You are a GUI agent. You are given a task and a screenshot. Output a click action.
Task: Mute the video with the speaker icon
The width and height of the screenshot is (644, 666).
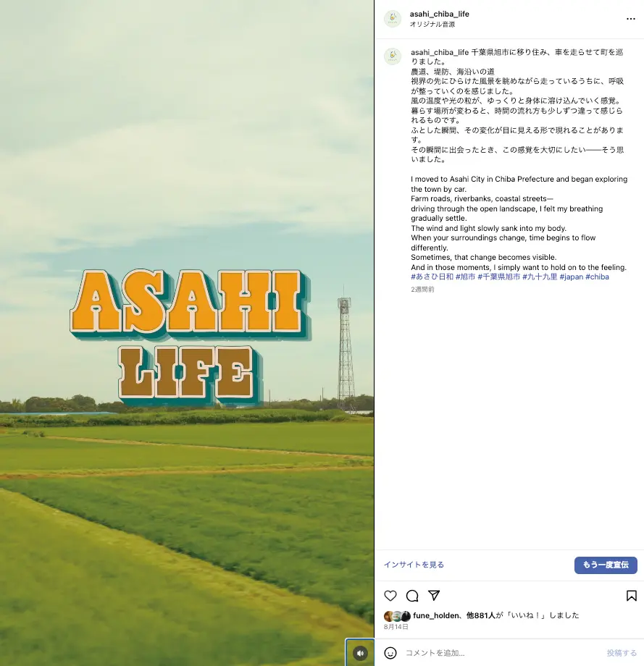(360, 652)
